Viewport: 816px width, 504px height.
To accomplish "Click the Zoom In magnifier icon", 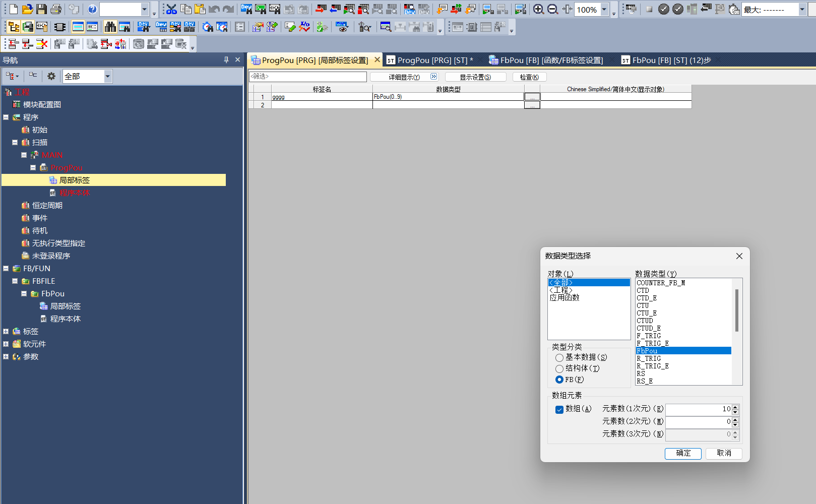I will click(538, 9).
